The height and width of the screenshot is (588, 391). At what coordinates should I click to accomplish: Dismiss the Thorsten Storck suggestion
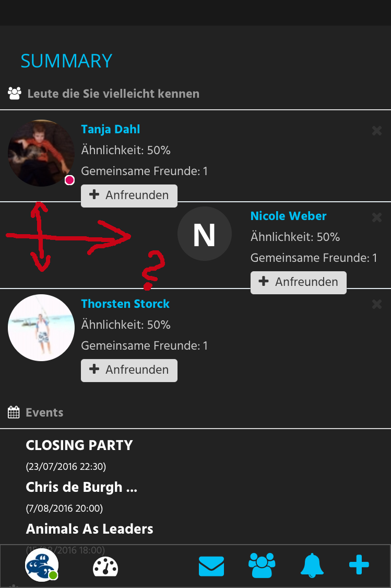tap(376, 304)
